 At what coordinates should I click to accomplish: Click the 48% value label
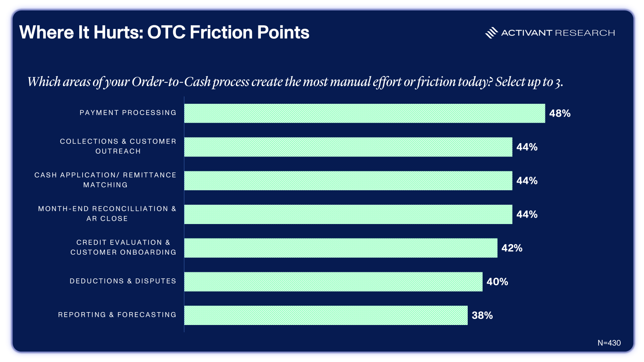pyautogui.click(x=560, y=113)
